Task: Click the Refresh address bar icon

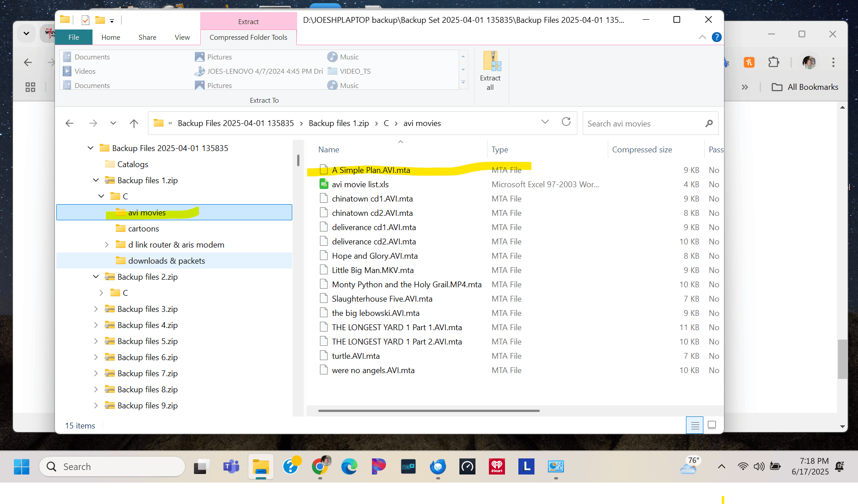Action: [566, 122]
